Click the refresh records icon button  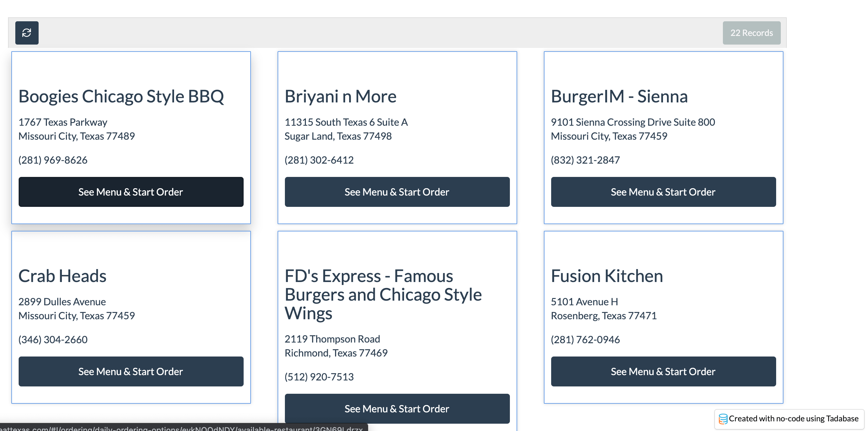tap(27, 33)
